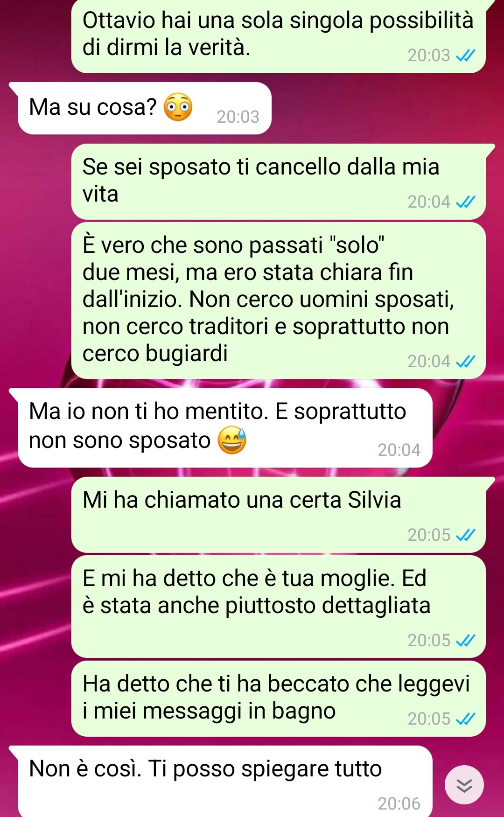Select the 'Ottavio hai una sola singola possibilità' message

click(x=279, y=36)
